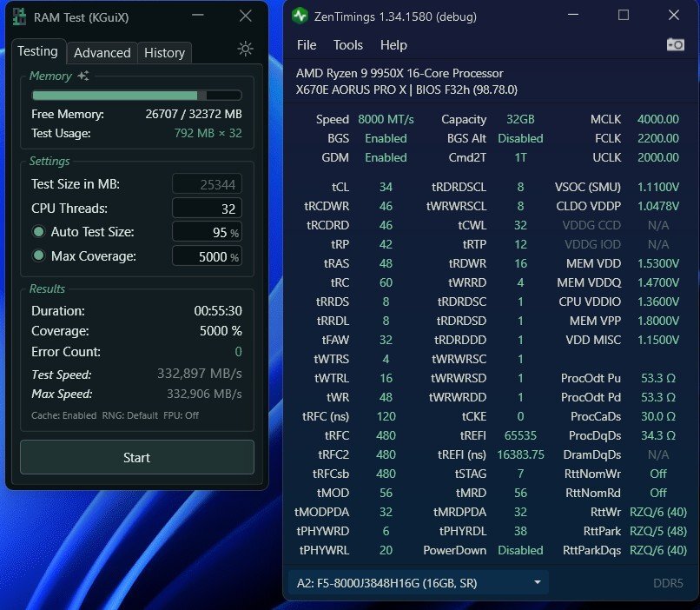Image resolution: width=700 pixels, height=610 pixels.
Task: Minimize the RAM Test window
Action: [198, 15]
